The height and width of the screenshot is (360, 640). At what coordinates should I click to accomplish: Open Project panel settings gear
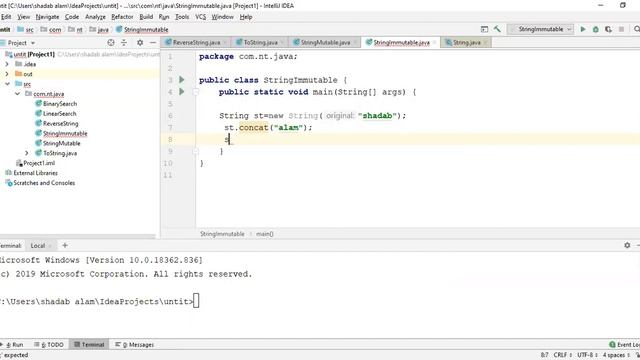click(140, 42)
